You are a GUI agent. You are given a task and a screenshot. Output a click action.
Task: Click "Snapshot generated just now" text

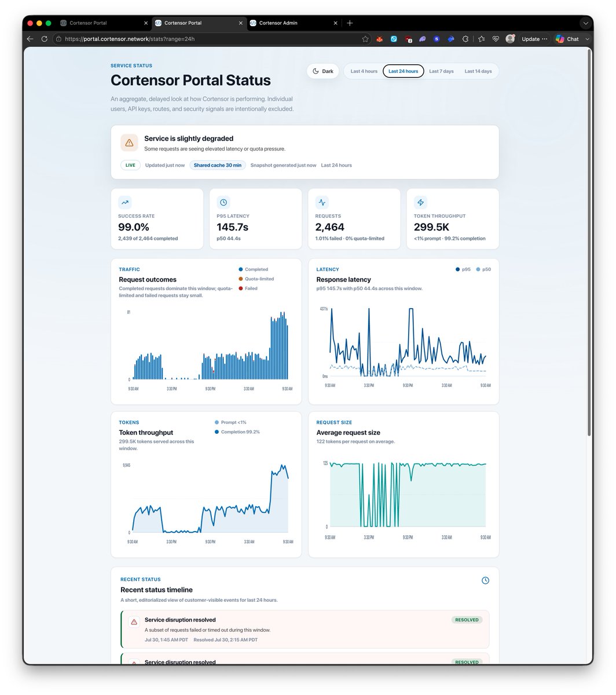[283, 165]
